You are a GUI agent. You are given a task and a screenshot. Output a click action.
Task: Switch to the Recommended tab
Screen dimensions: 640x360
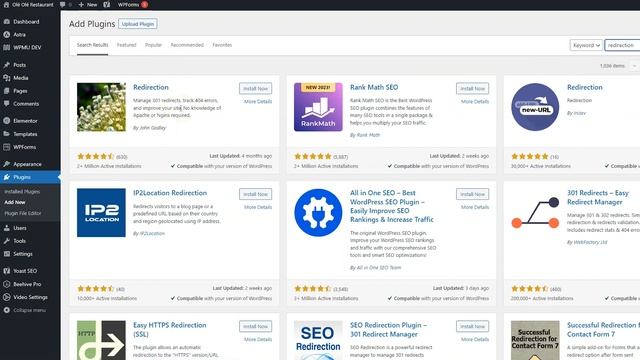[x=187, y=45]
